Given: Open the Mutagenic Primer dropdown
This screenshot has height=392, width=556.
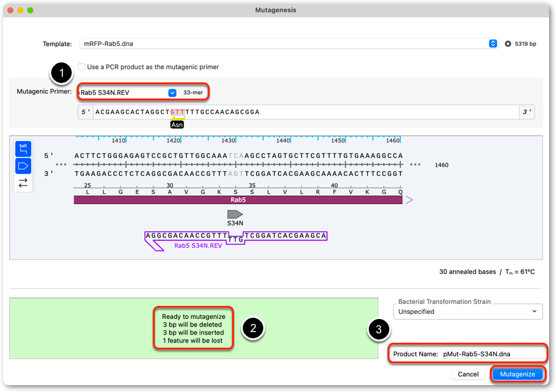Looking at the screenshot, I should (x=172, y=92).
